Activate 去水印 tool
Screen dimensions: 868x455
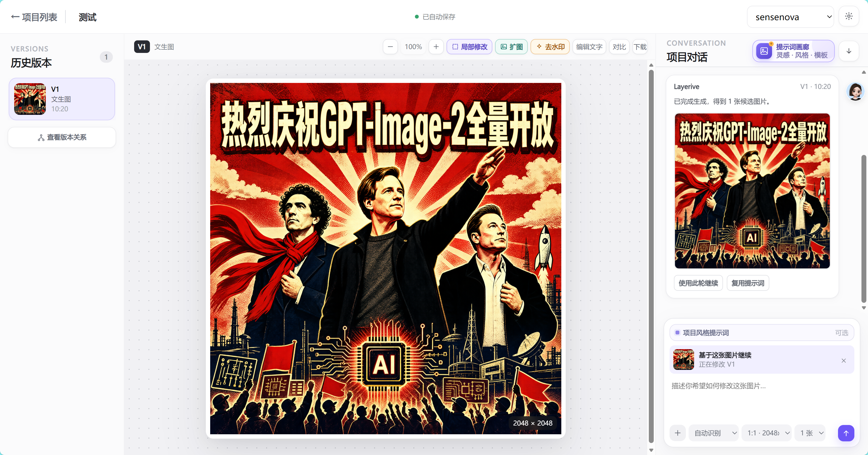click(x=550, y=47)
